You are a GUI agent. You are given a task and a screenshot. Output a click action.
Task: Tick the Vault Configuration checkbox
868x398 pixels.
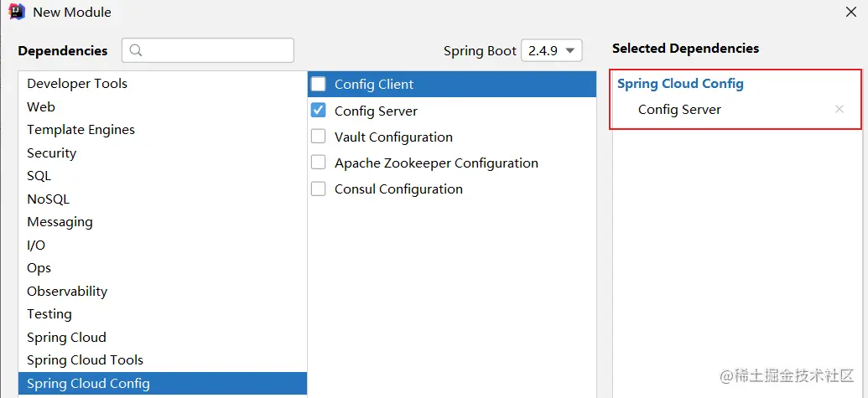point(319,137)
